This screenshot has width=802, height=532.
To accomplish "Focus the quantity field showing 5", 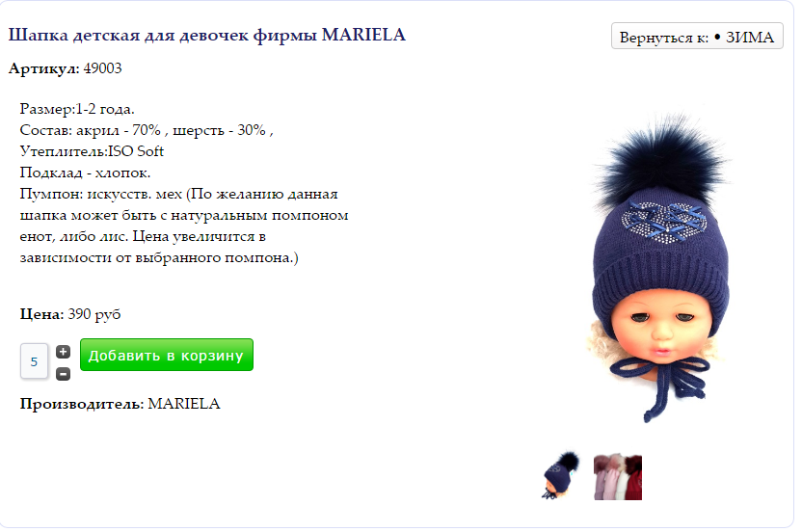I will pos(35,361).
